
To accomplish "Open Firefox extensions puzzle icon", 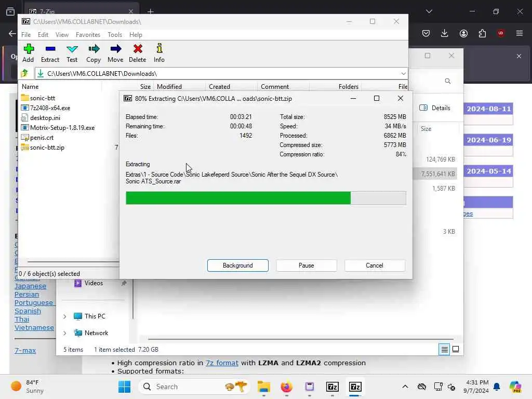I will coord(482,33).
